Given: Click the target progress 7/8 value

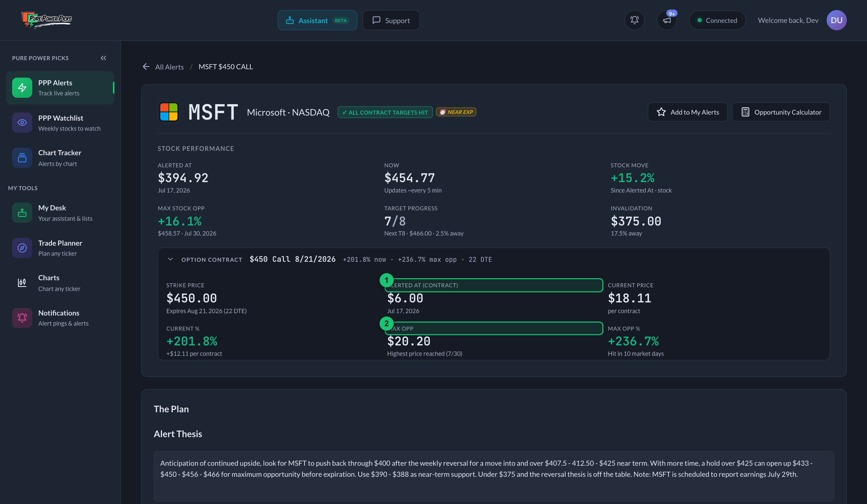Looking at the screenshot, I should click(395, 221).
